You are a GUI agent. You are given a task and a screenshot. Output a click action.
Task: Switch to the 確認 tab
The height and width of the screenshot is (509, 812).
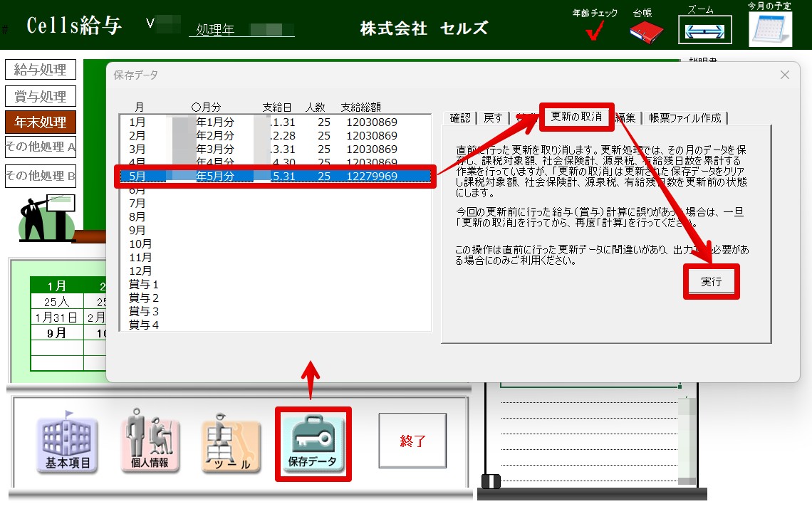tap(460, 118)
